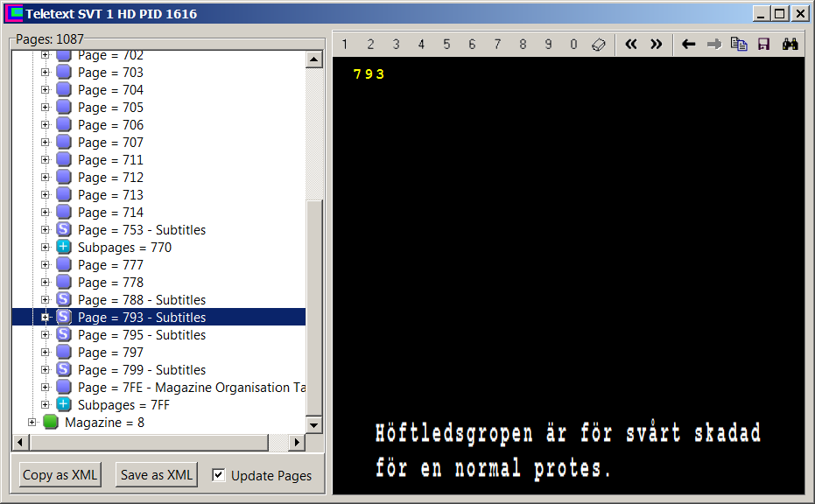Image resolution: width=815 pixels, height=504 pixels.
Task: Select Page = 704 in tree
Action: (110, 90)
